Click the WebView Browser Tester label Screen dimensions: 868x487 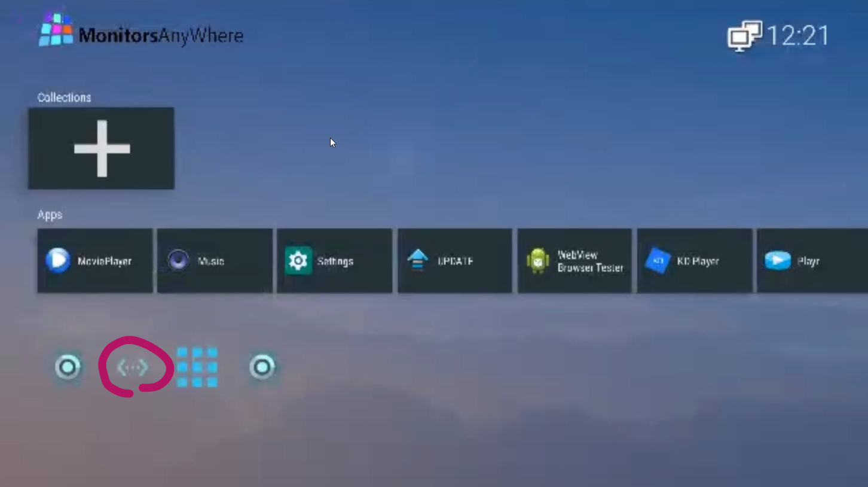pos(590,261)
